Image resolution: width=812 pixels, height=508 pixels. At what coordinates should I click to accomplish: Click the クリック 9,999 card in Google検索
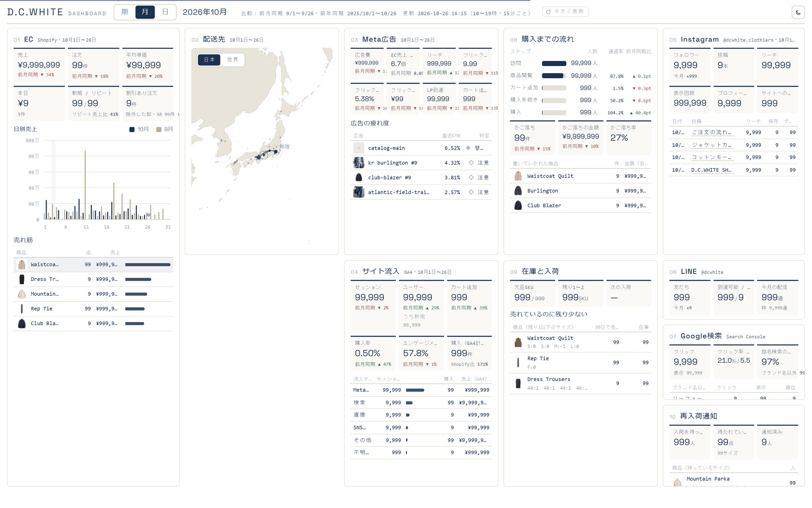click(x=690, y=362)
